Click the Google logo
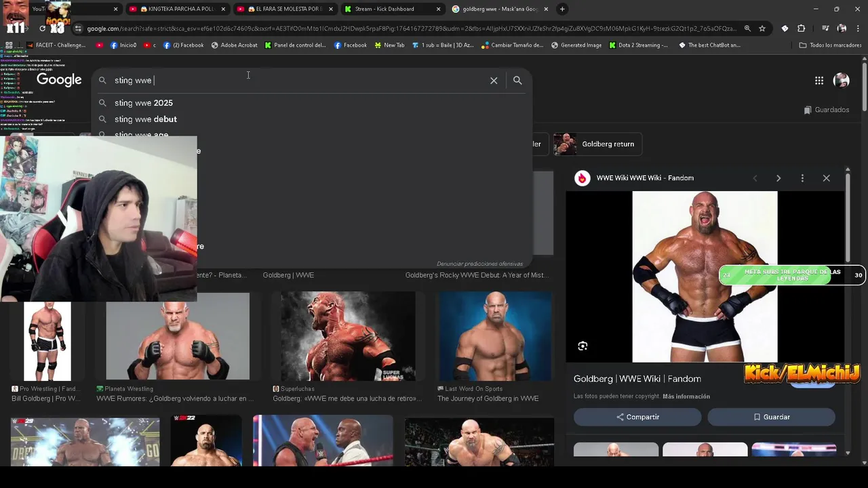The height and width of the screenshot is (488, 868). [59, 80]
